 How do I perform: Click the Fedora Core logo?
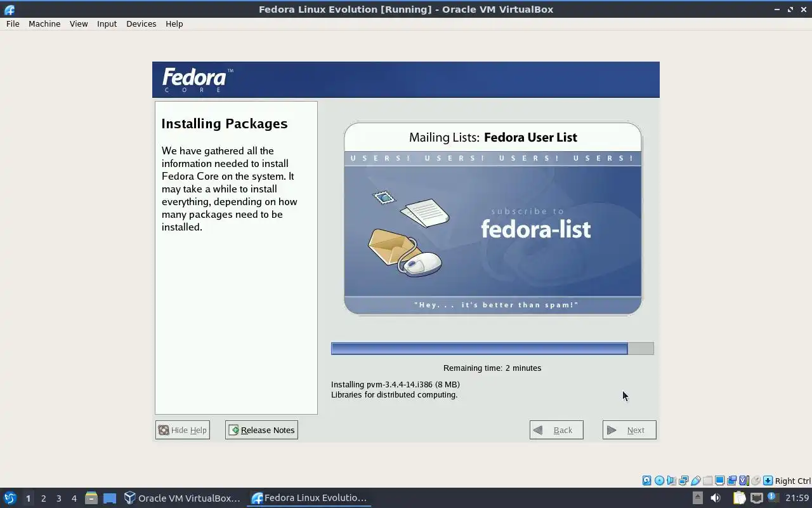point(197,80)
